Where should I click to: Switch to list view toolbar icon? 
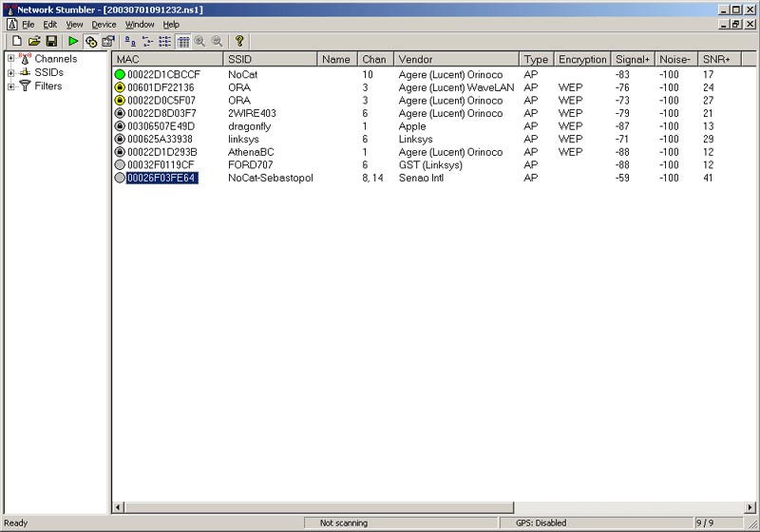tap(165, 42)
